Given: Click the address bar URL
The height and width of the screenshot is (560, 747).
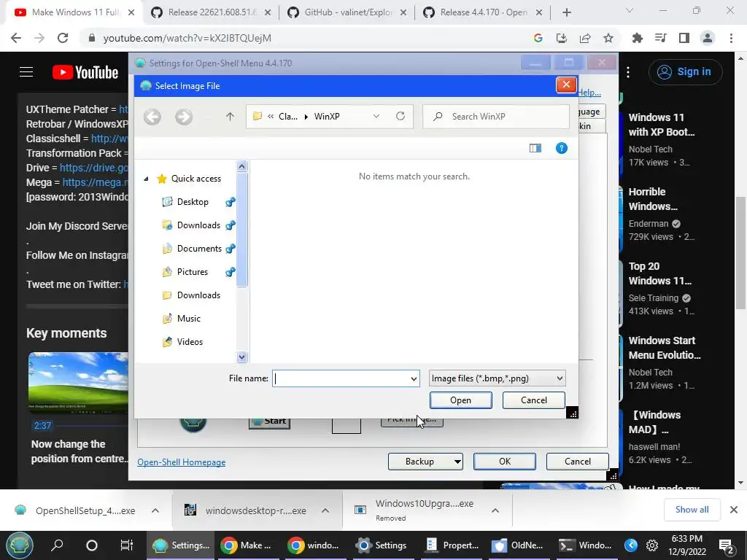Looking at the screenshot, I should (187, 38).
